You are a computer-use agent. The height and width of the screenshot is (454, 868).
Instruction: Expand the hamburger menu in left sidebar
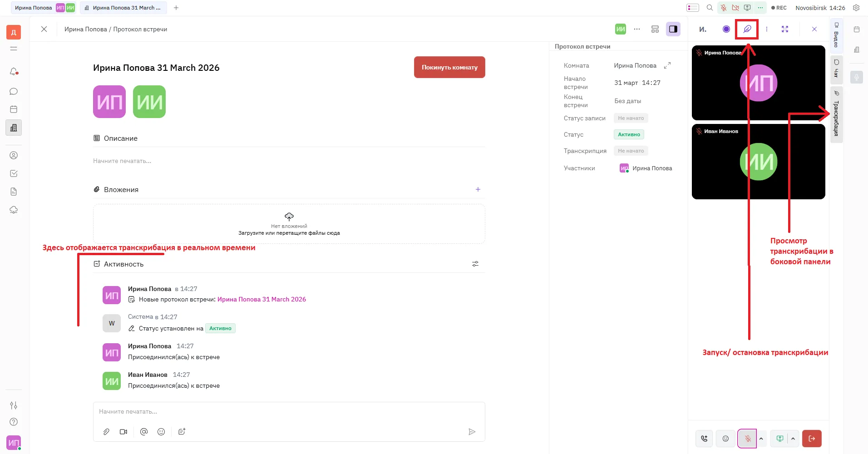tap(14, 49)
